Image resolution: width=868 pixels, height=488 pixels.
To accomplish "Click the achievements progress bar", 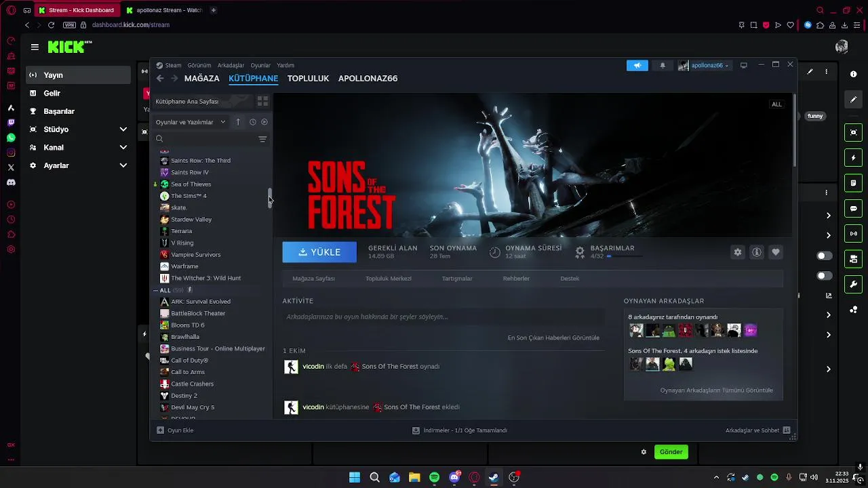I will (625, 257).
